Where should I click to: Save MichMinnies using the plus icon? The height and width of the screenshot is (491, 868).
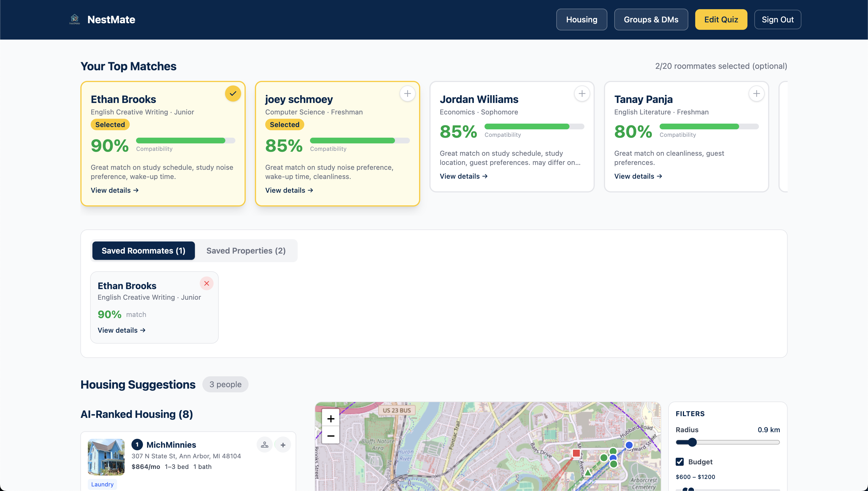[x=283, y=445]
